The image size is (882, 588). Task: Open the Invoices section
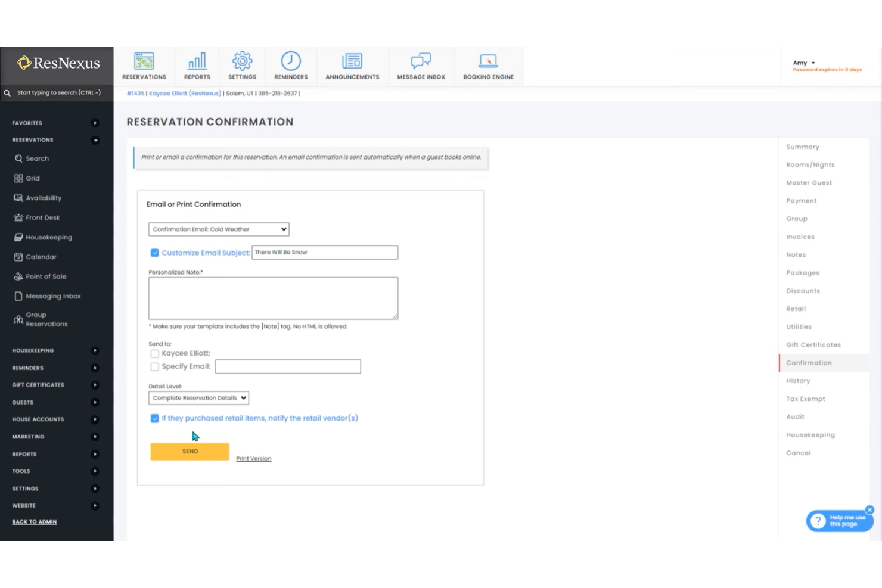click(800, 237)
